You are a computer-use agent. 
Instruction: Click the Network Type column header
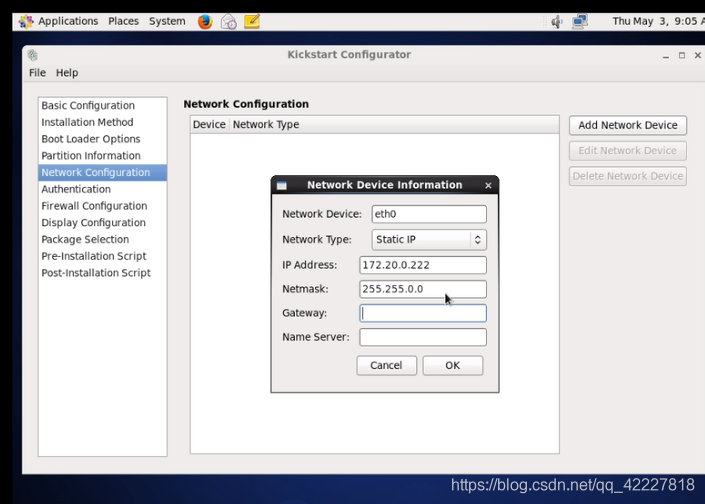coord(394,125)
